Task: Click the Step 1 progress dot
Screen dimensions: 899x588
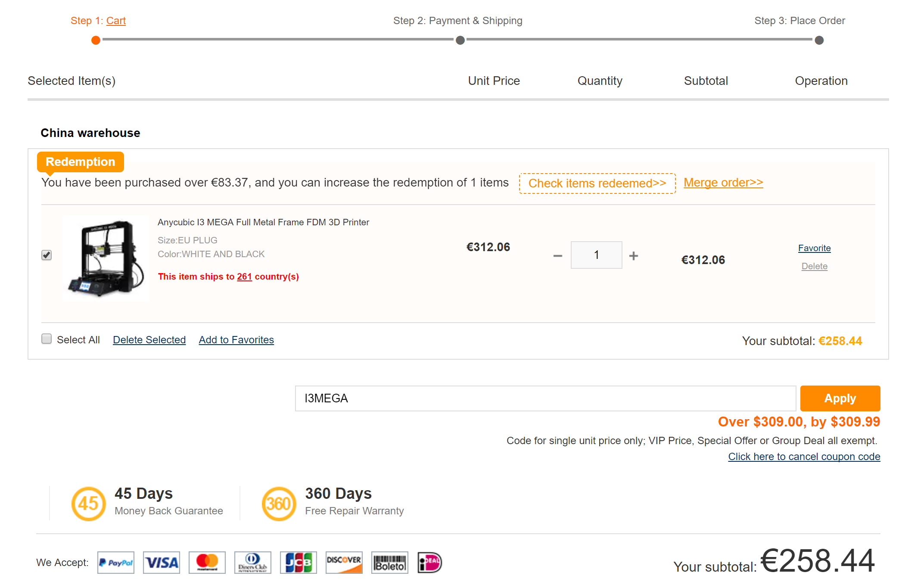Action: pos(96,40)
